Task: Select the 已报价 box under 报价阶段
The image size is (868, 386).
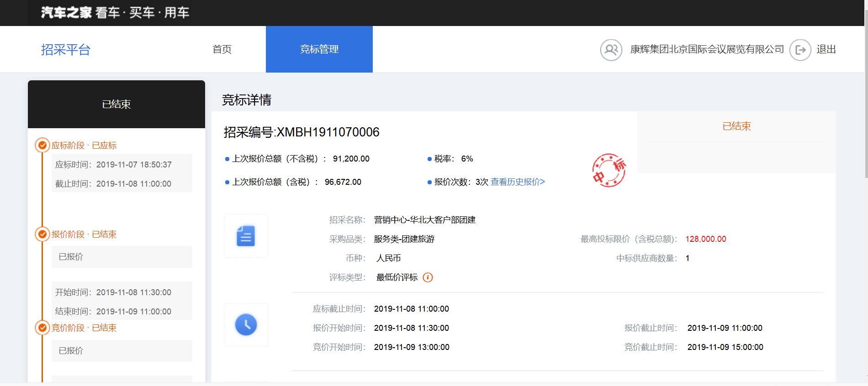Action: [x=122, y=257]
